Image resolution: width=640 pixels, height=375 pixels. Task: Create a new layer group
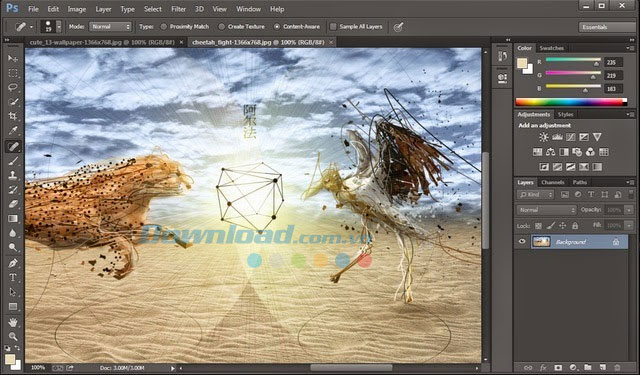point(588,368)
